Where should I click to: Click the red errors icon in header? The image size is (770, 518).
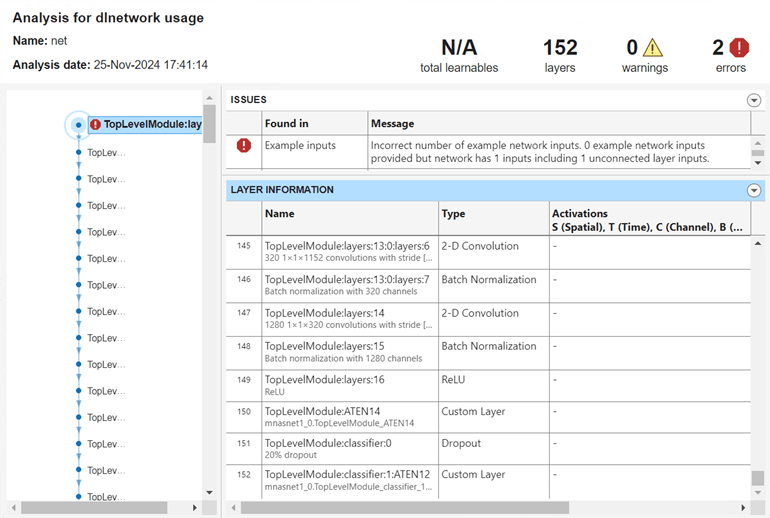click(739, 47)
